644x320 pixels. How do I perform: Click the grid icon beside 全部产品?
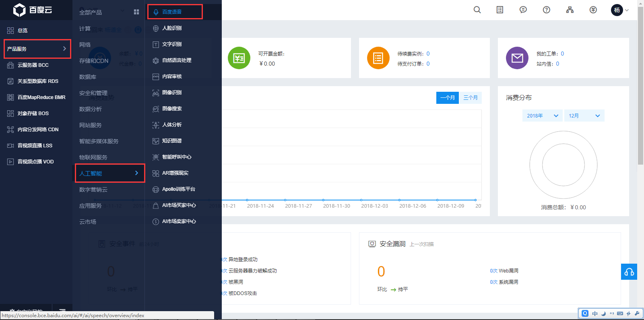[136, 12]
